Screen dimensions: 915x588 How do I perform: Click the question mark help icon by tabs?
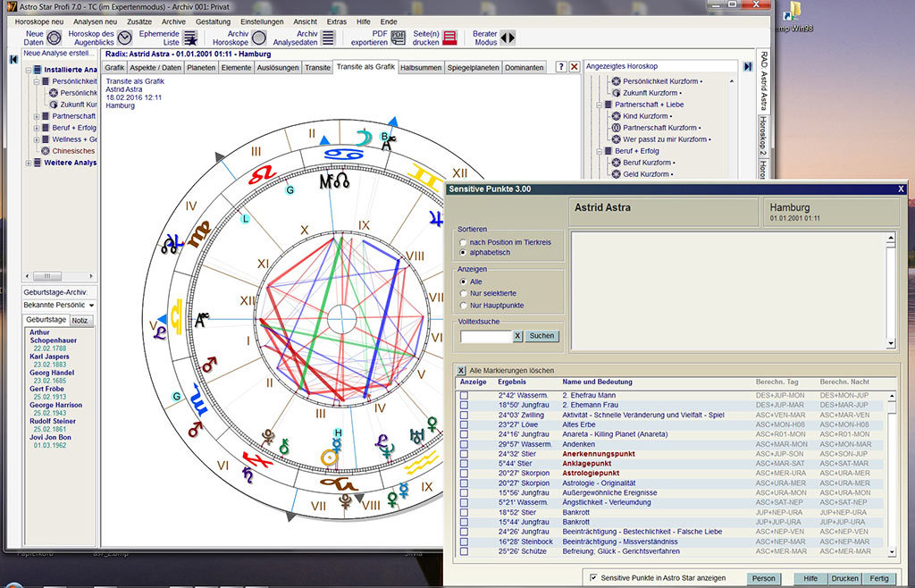(x=561, y=67)
